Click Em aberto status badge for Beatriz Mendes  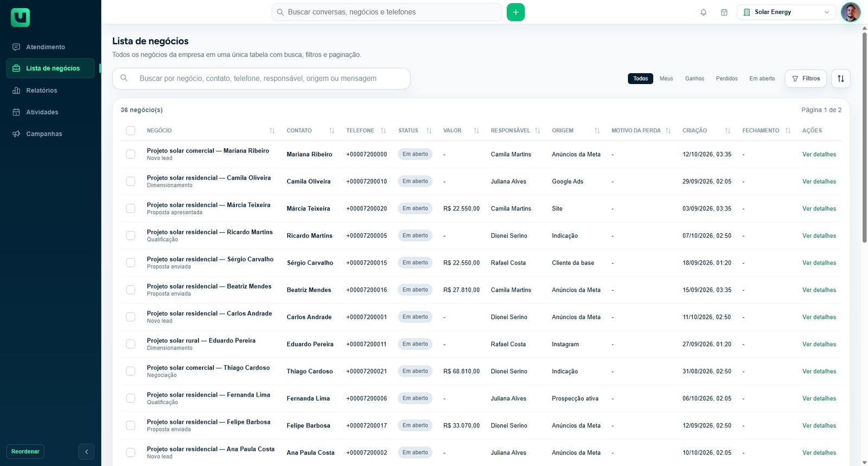click(415, 290)
